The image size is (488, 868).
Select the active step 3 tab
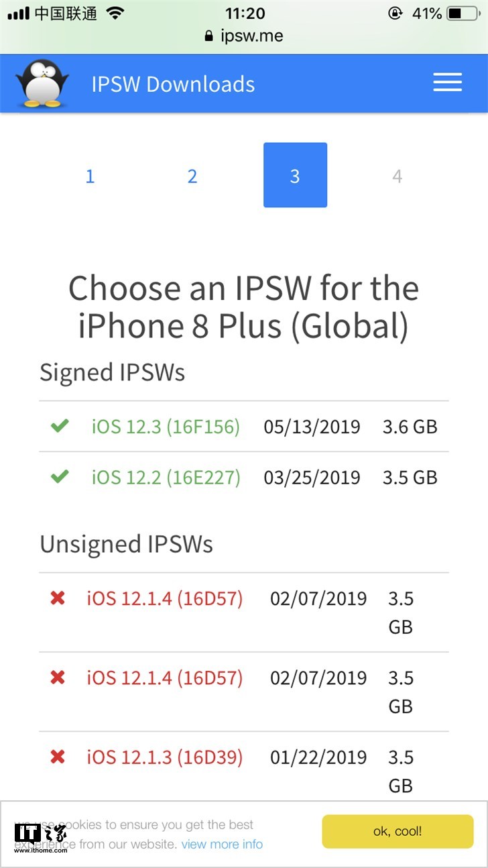click(x=295, y=175)
